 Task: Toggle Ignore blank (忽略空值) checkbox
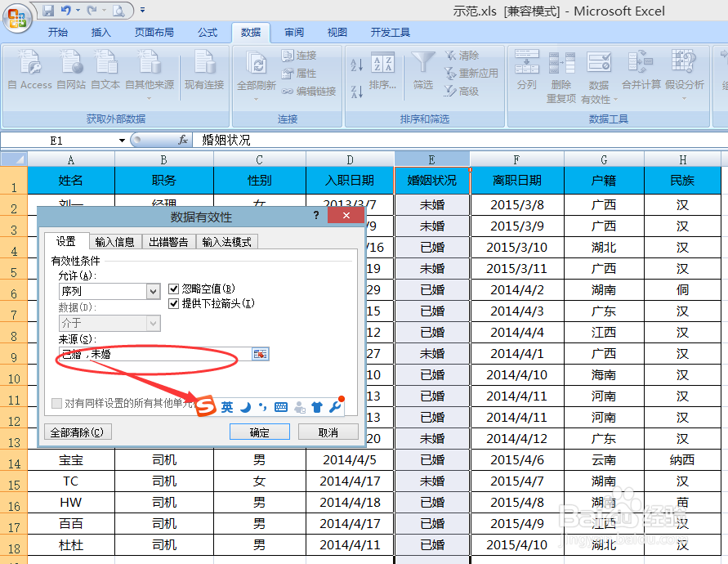[x=174, y=289]
